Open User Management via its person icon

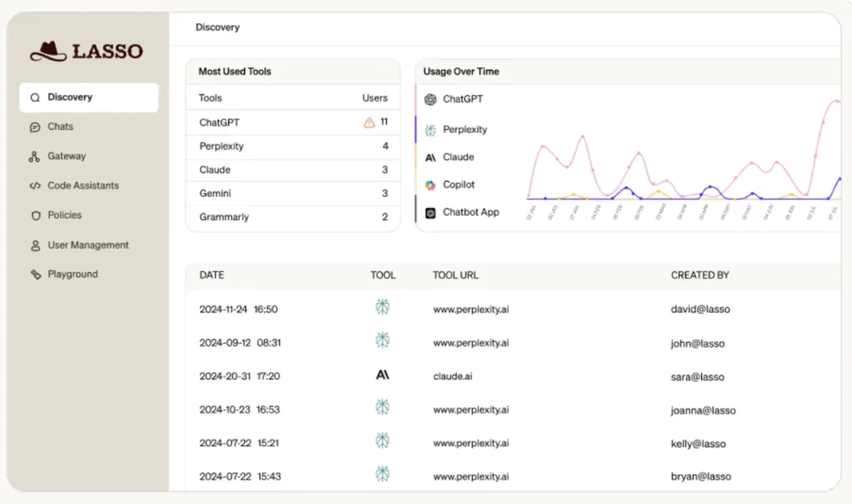tap(35, 245)
